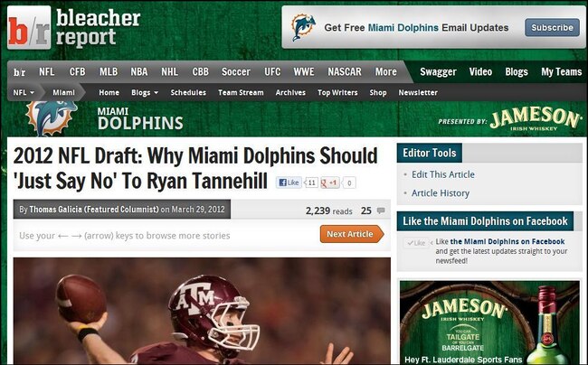Click the Subscribe button
The width and height of the screenshot is (588, 365).
[x=552, y=28]
